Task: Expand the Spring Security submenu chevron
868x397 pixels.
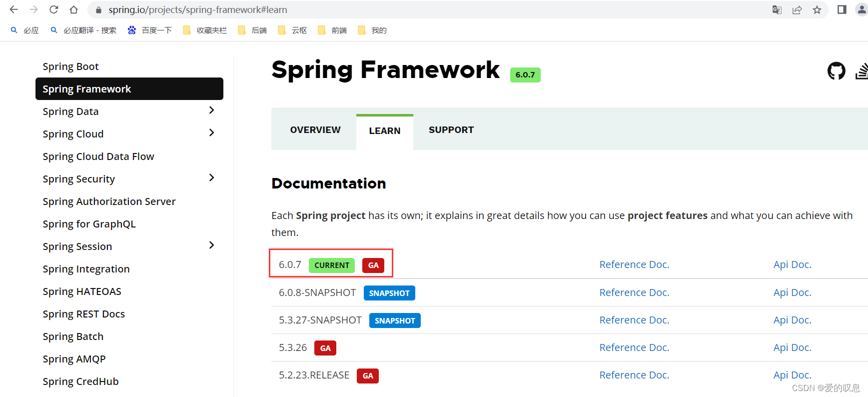Action: [211, 177]
